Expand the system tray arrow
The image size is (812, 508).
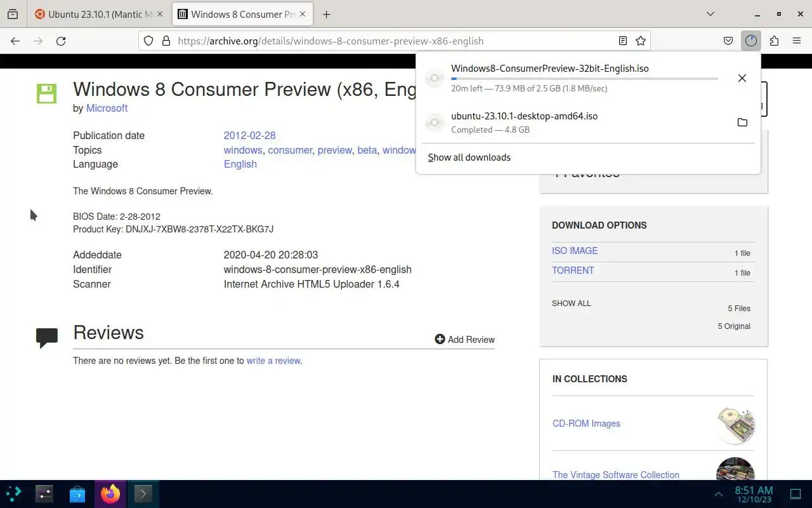pos(719,494)
